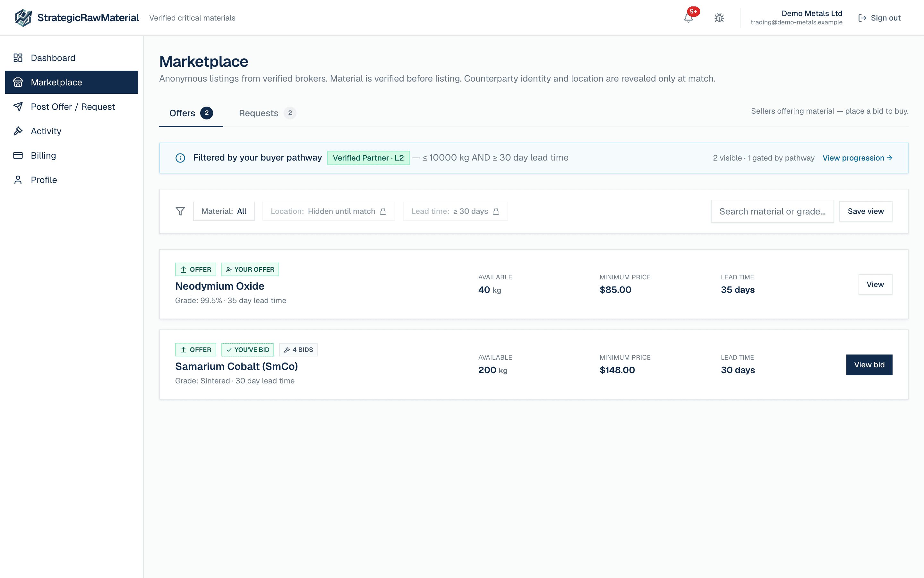Click the locked Location filter

tap(328, 211)
